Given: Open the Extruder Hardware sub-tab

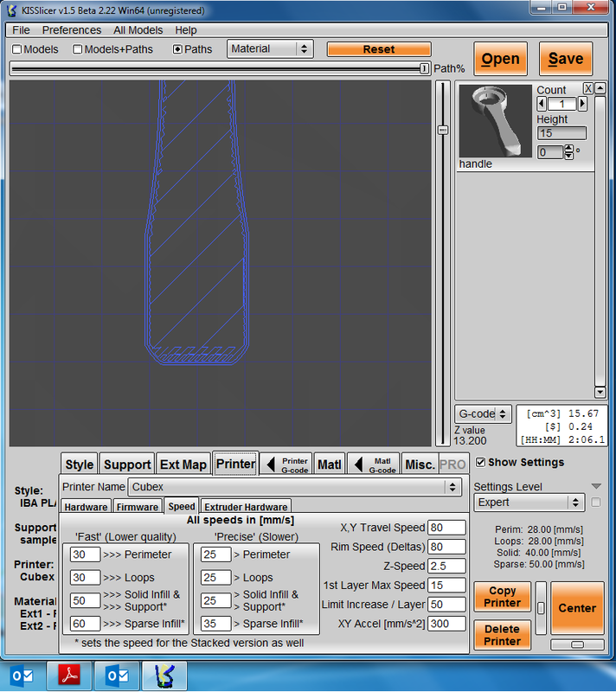Looking at the screenshot, I should click(246, 507).
